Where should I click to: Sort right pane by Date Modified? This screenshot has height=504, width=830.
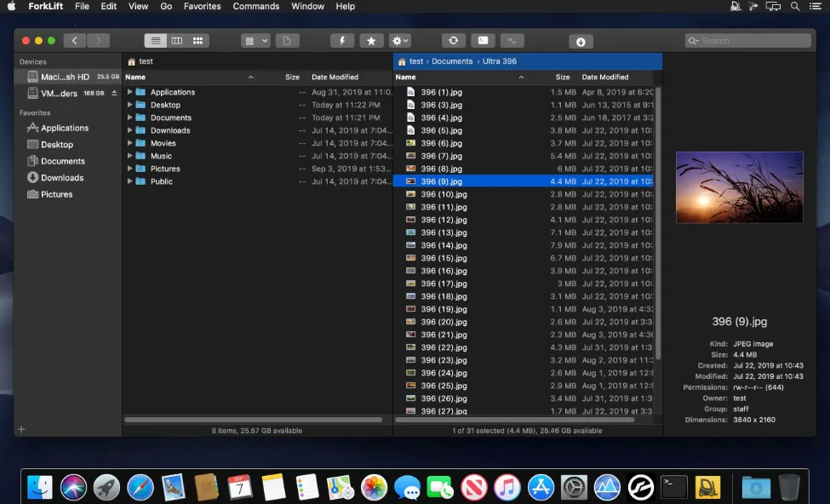pos(616,77)
